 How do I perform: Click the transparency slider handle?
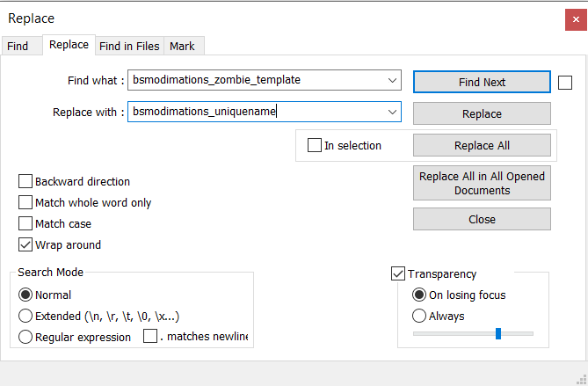click(x=498, y=333)
